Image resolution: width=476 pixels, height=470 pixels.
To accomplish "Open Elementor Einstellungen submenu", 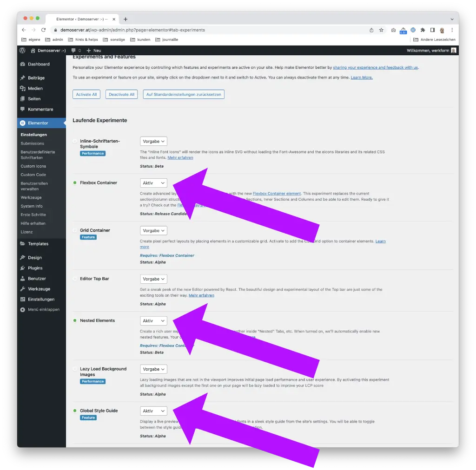I will pos(33,135).
